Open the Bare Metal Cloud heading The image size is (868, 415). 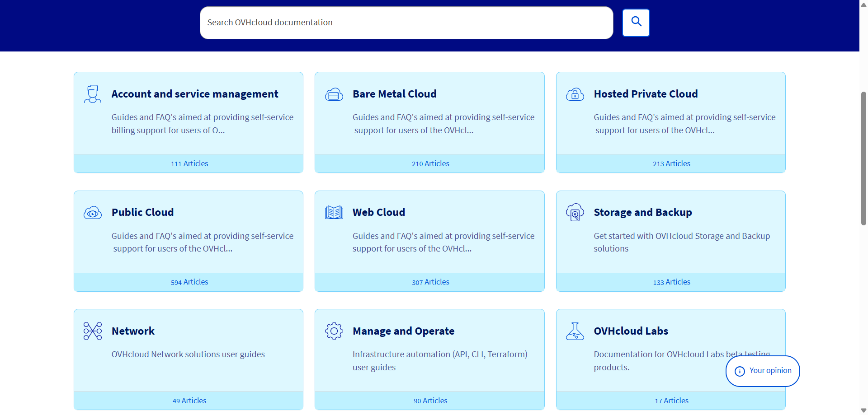point(395,94)
